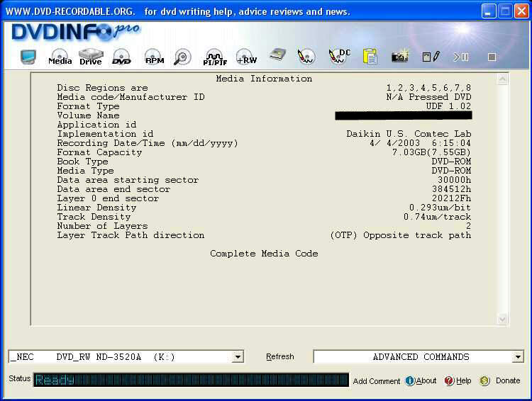Click the 'Daikin U.S. Comtec Lab' value
The width and height of the screenshot is (532, 401).
[x=409, y=134]
